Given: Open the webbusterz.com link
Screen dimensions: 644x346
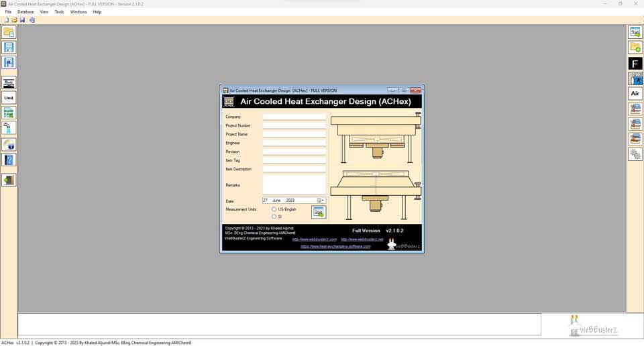Looking at the screenshot, I should [x=314, y=239].
